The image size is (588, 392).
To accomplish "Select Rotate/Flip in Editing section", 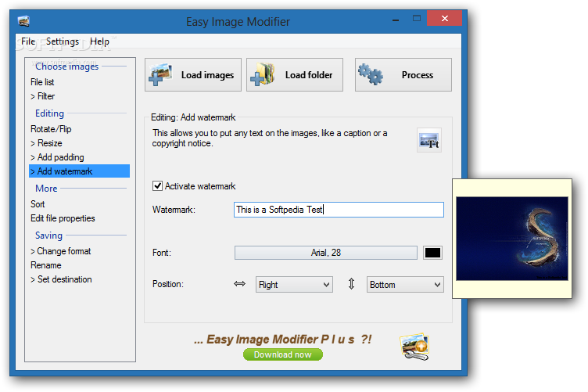I will 51,129.
